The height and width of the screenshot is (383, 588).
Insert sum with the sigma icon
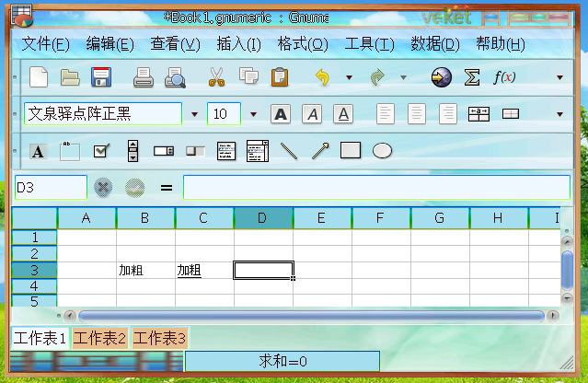[x=472, y=77]
